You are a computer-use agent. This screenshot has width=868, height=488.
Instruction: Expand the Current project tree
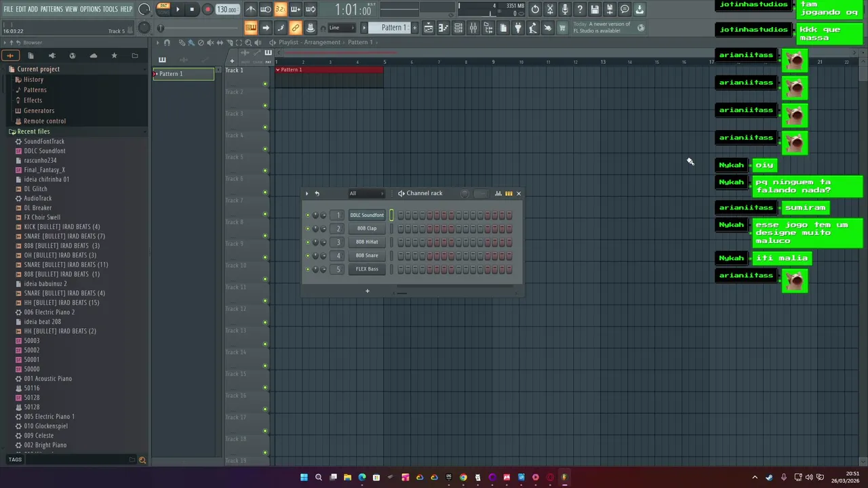tap(38, 69)
